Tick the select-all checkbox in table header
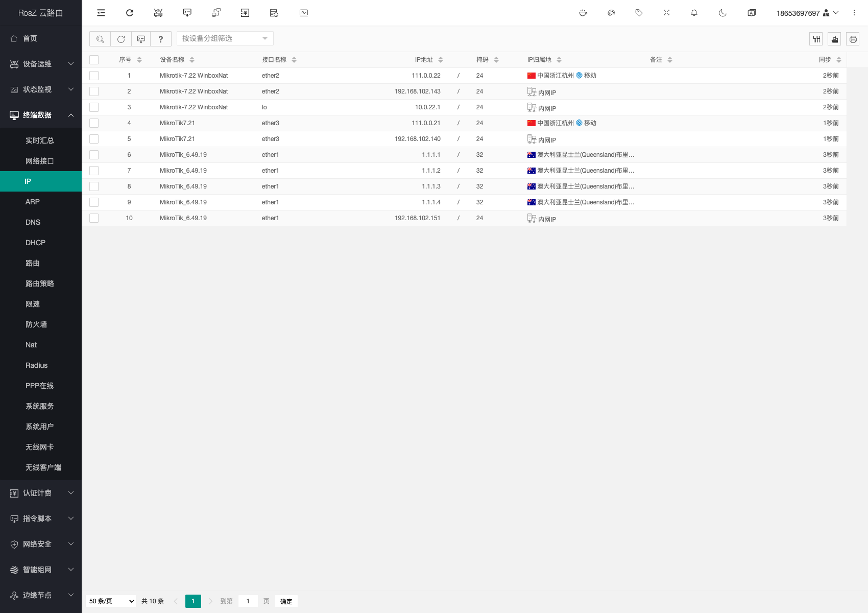 pyautogui.click(x=94, y=60)
